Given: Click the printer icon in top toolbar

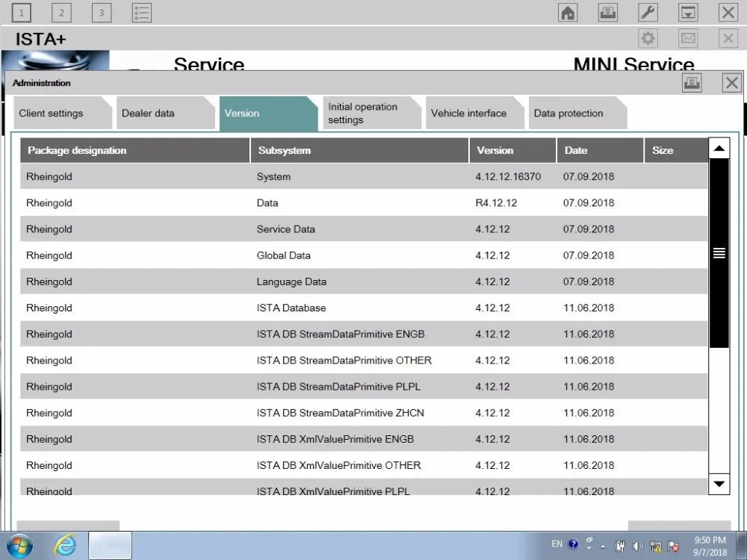Looking at the screenshot, I should [x=608, y=13].
